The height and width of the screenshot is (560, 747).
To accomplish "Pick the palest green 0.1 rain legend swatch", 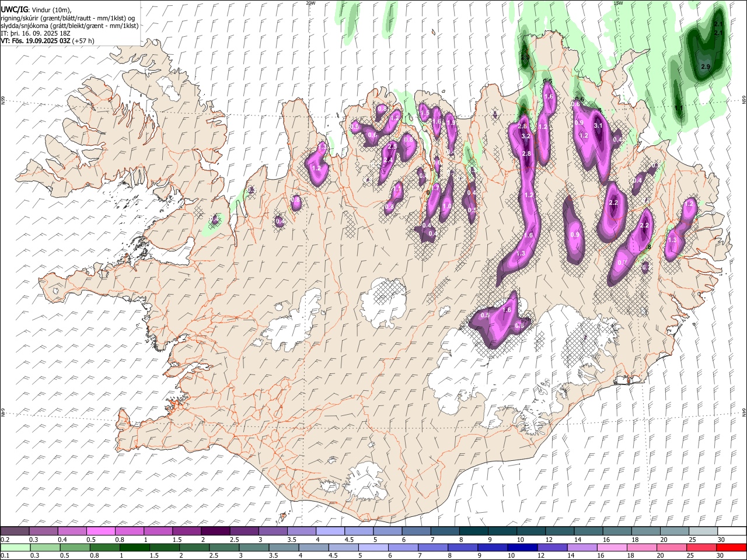I will tap(15, 547).
